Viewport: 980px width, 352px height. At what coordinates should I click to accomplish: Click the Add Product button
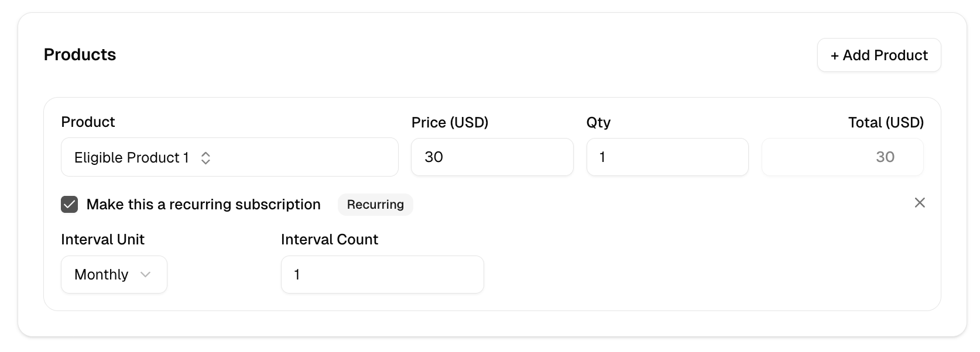[879, 56]
